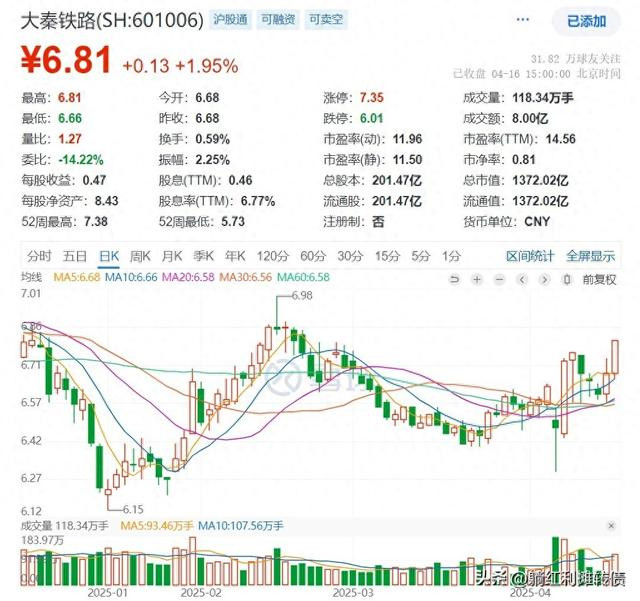Switch to the 15分 chart tab
The width and height of the screenshot is (640, 601).
(x=387, y=256)
